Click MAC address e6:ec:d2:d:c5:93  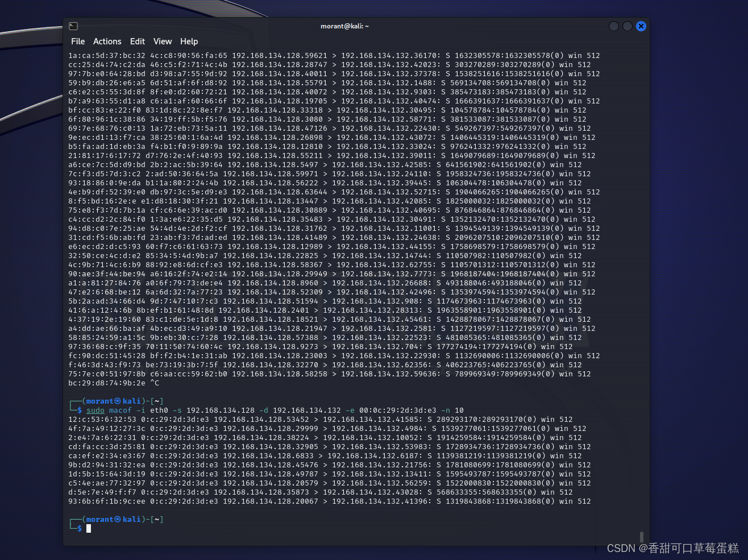pyautogui.click(x=105, y=247)
